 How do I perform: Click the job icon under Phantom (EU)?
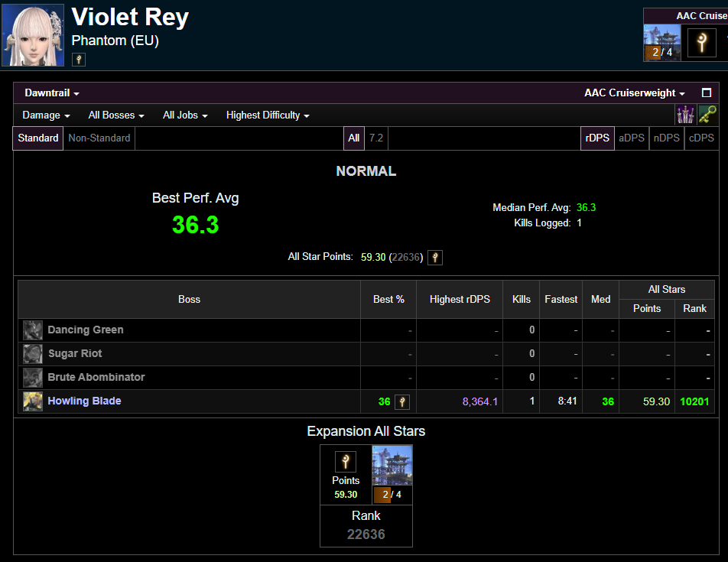79,60
